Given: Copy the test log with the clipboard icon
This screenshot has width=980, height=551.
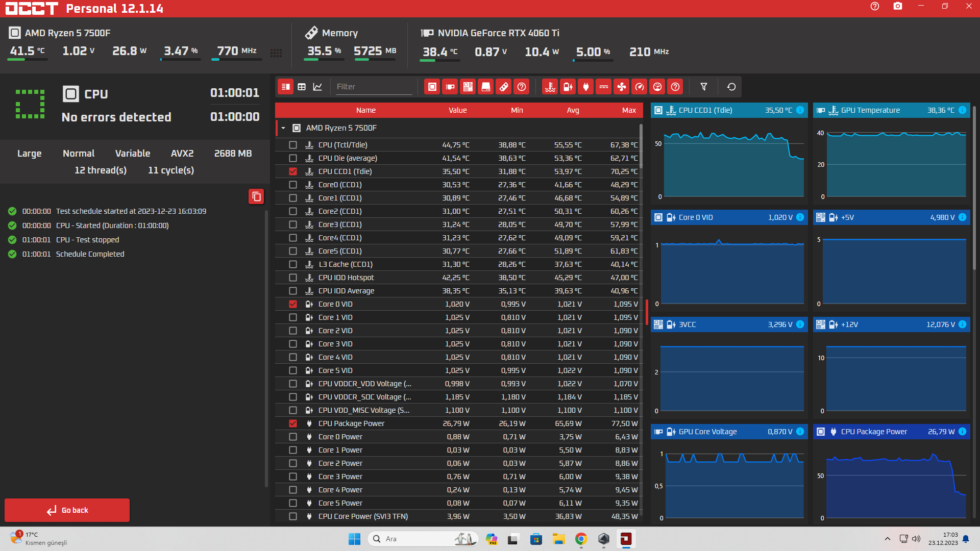Looking at the screenshot, I should pyautogui.click(x=256, y=196).
